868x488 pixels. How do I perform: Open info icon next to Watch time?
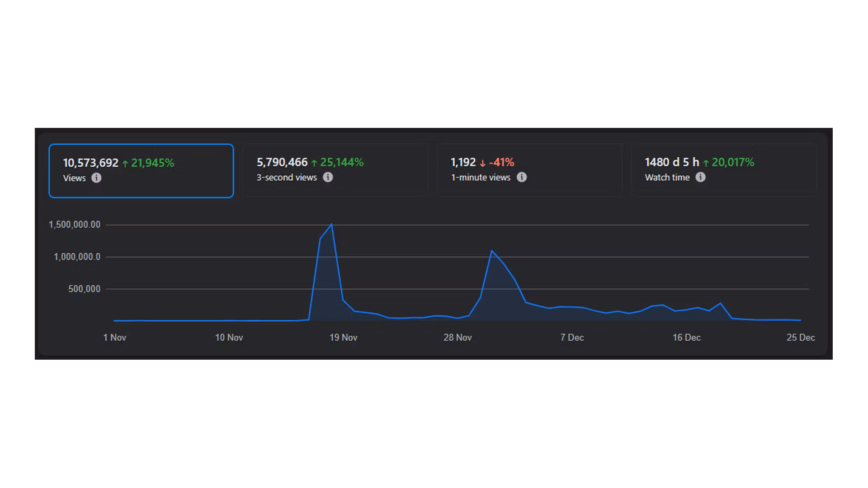click(700, 177)
